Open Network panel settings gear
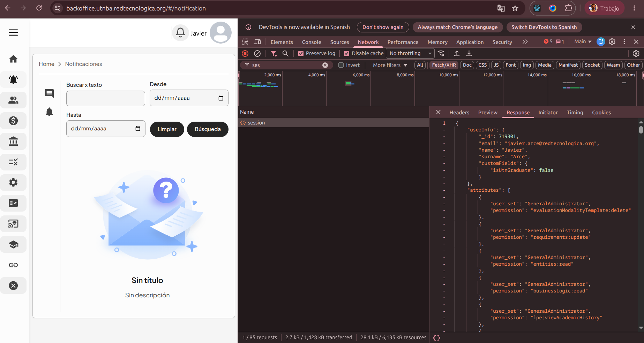The image size is (644, 343). [636, 53]
